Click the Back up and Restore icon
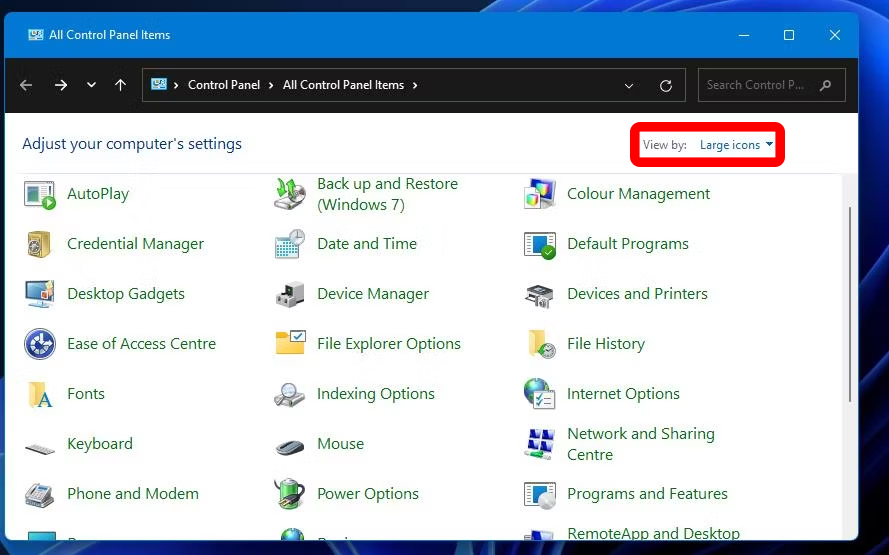The width and height of the screenshot is (889, 555). 290,194
